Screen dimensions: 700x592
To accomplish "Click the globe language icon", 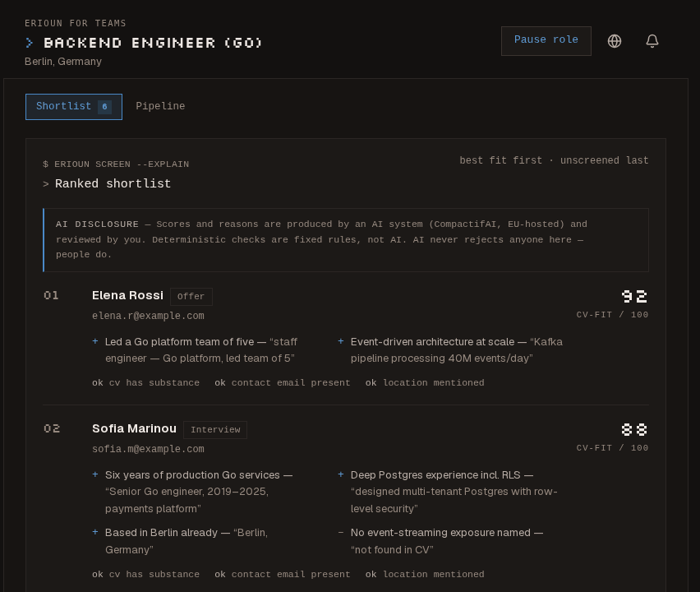I will 615,41.
